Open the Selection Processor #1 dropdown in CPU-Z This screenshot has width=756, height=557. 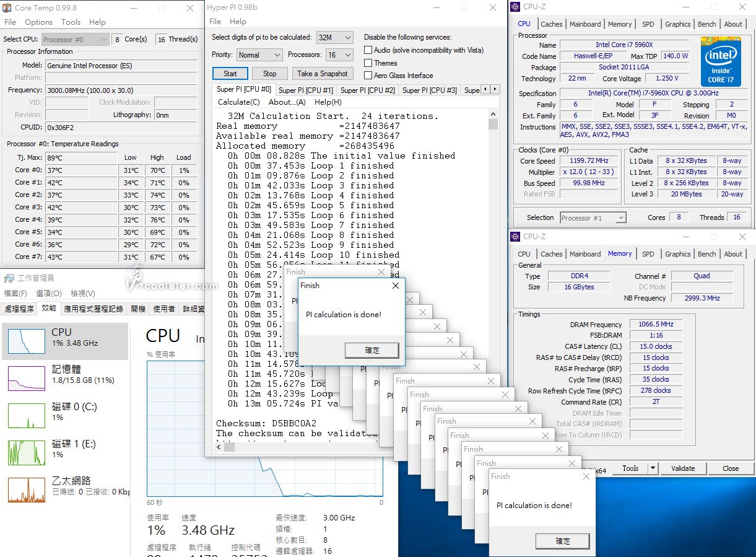click(593, 218)
